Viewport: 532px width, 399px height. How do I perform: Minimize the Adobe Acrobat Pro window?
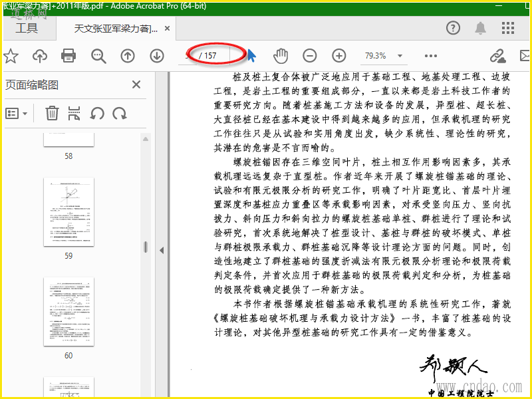tap(499, 6)
